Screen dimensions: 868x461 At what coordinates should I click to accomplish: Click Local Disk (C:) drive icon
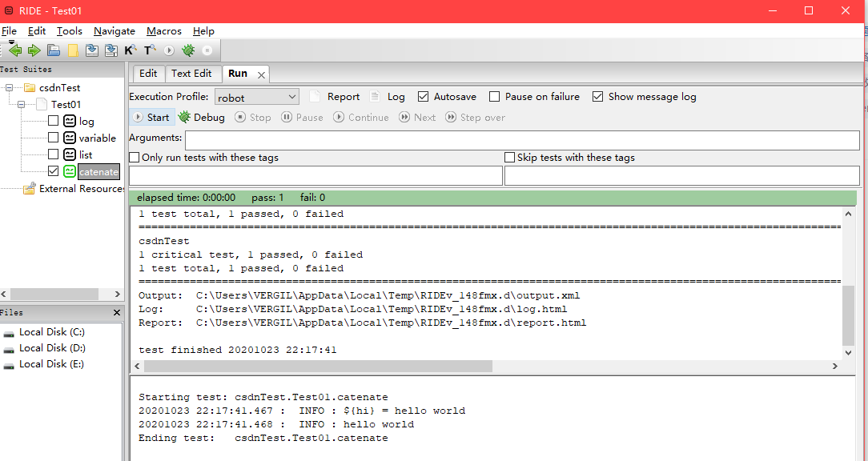[9, 333]
